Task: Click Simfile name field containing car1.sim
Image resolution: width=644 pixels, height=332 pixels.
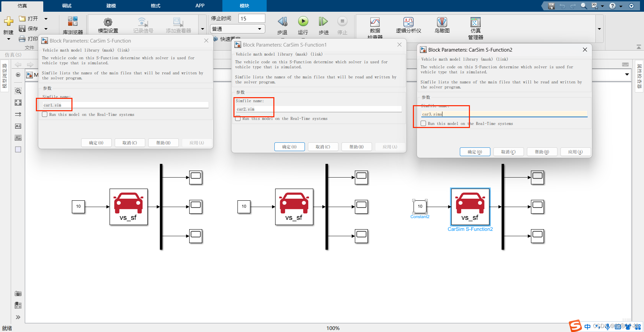Action: (125, 105)
